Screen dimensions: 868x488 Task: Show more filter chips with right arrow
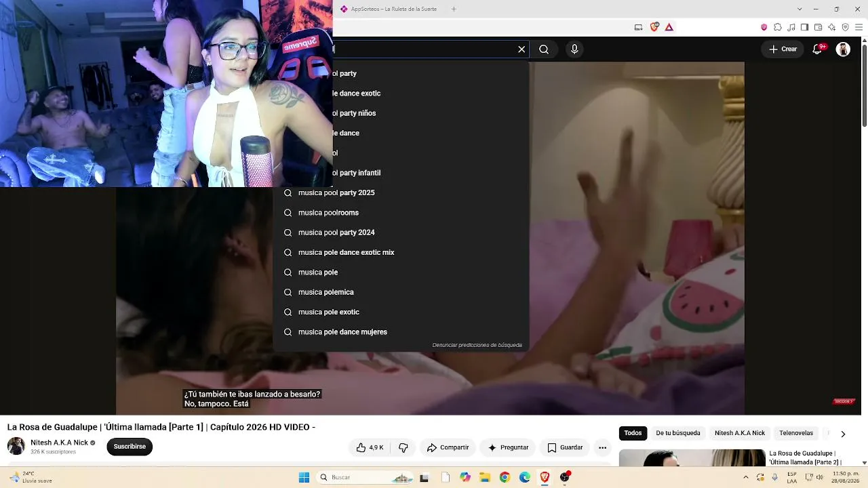843,434
